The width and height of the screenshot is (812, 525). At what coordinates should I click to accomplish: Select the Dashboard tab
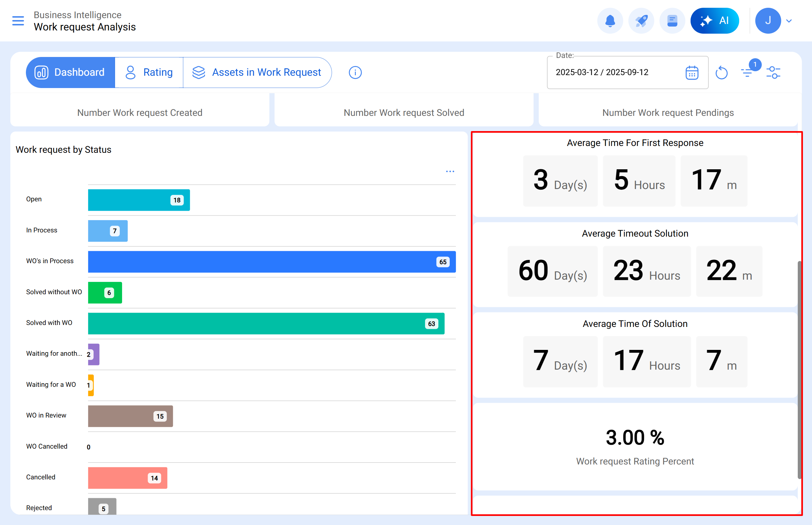pos(70,72)
